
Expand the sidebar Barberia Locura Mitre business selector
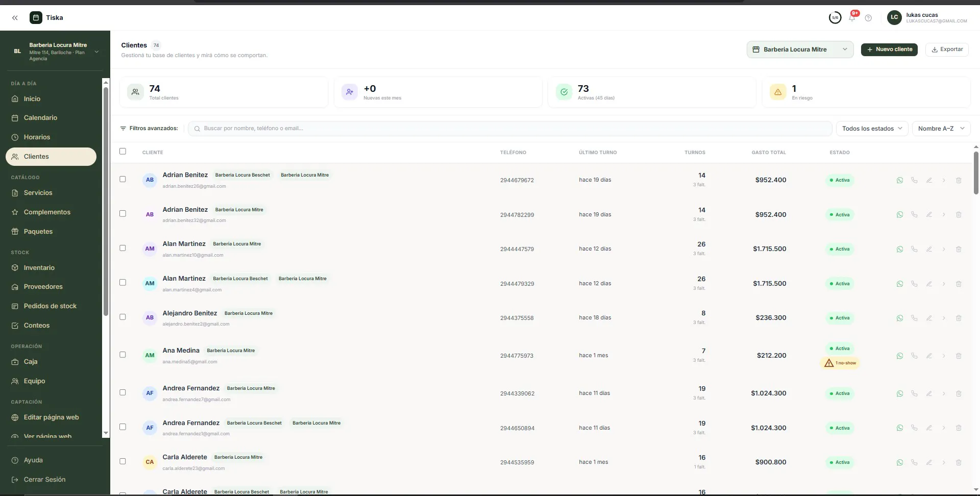[x=55, y=52]
